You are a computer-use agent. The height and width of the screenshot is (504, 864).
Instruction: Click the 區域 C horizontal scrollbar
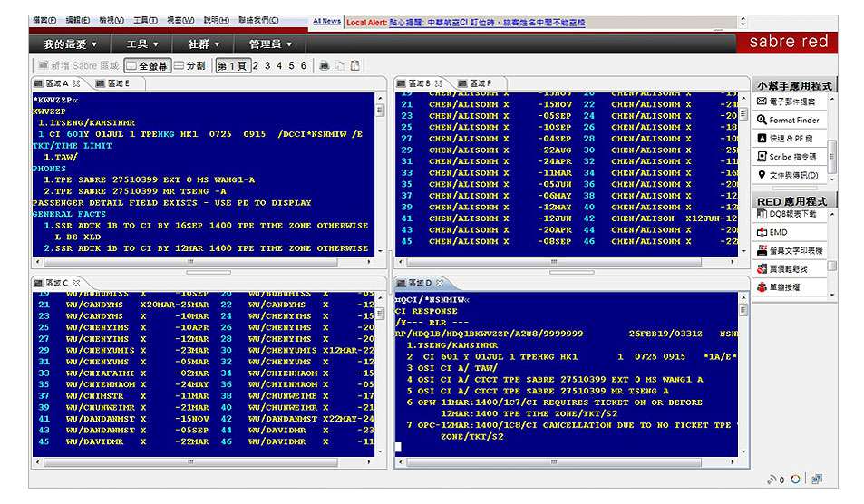(x=190, y=462)
